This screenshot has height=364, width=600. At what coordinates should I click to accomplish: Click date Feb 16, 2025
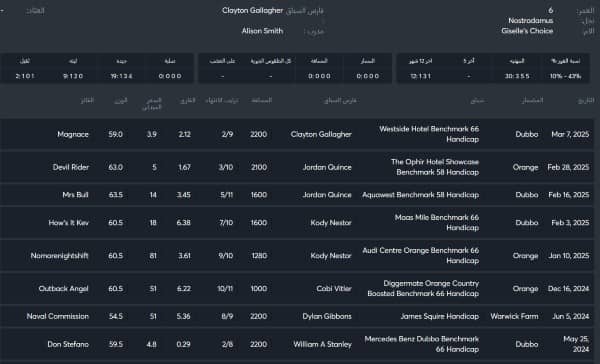pyautogui.click(x=569, y=195)
